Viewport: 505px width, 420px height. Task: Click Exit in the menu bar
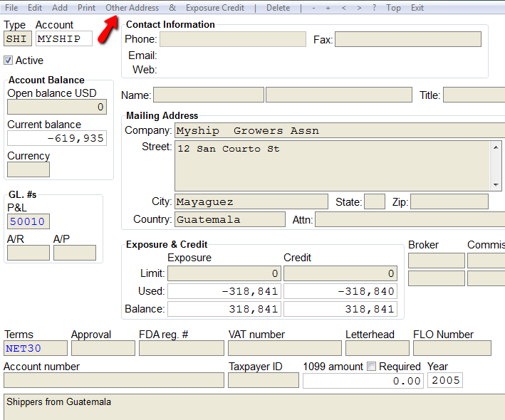[417, 8]
